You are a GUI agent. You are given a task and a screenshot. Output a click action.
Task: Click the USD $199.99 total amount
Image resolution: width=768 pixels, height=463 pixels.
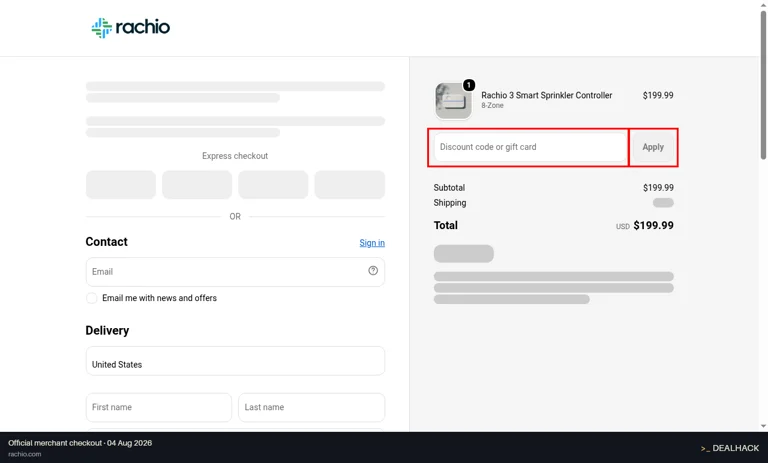[645, 225]
